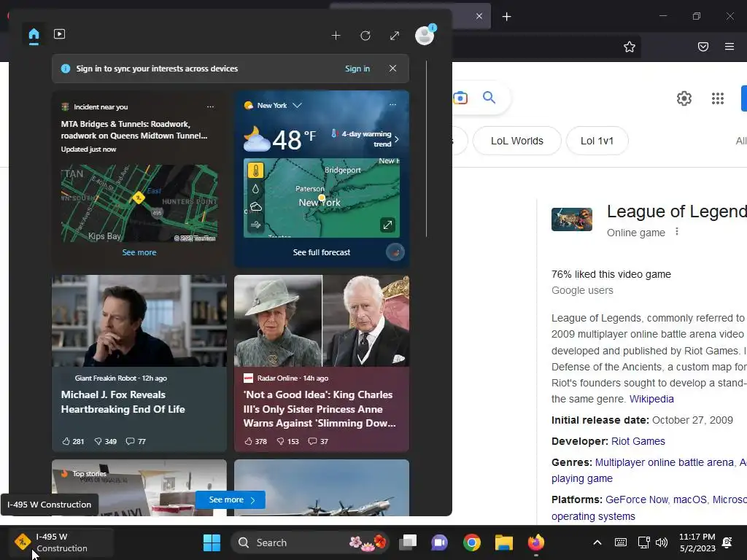Expand the weather map to full size
The height and width of the screenshot is (560, 747).
tap(387, 225)
